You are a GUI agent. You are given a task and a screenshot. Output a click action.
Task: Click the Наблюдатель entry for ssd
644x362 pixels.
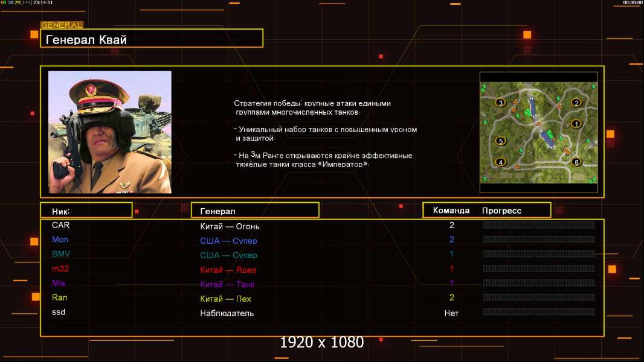[227, 313]
